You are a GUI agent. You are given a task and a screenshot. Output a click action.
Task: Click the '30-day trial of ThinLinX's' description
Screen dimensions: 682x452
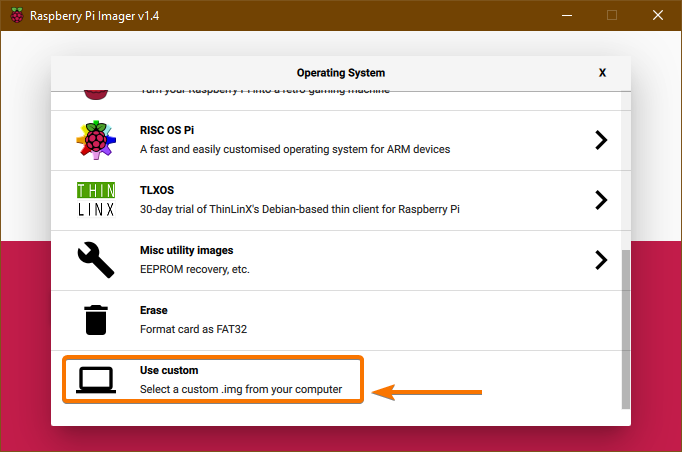pos(300,209)
